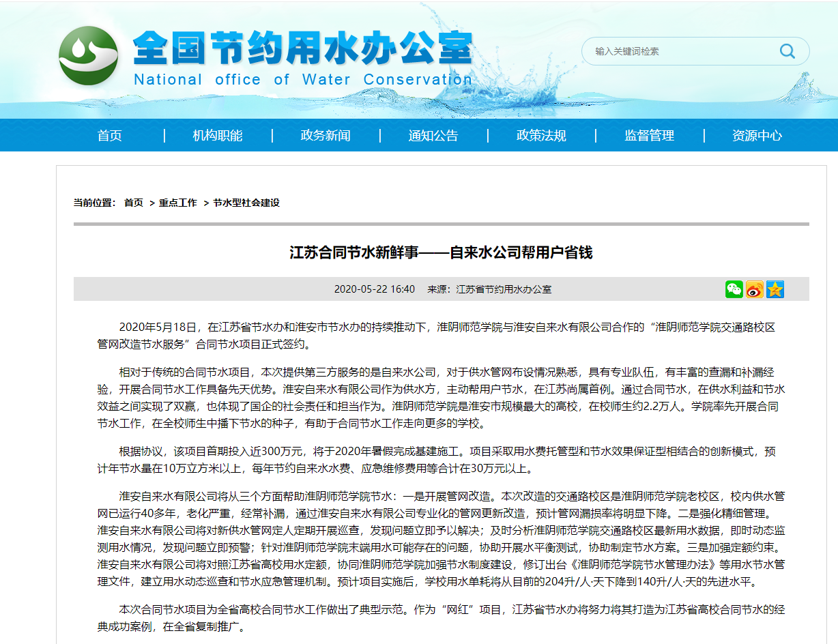
Task: Click the publish date 2020-05-22 16:40
Action: 374,289
